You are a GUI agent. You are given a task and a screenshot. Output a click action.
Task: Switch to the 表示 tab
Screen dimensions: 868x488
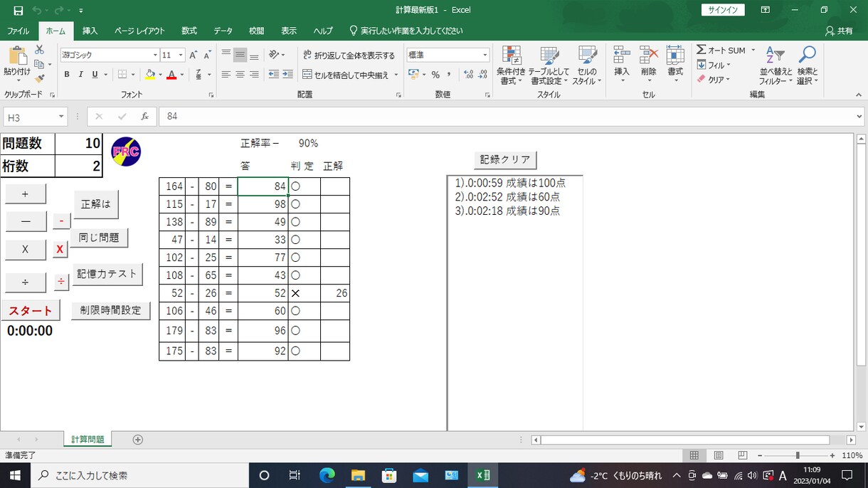pos(289,31)
